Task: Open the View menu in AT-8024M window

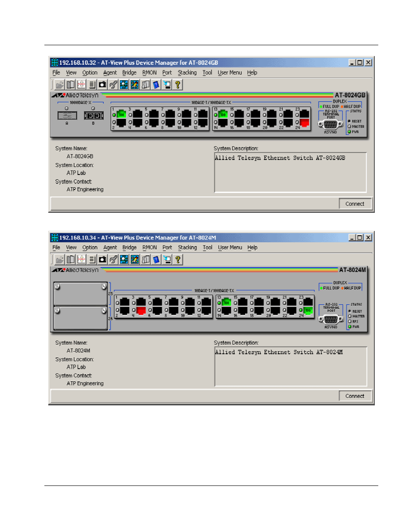Action: pyautogui.click(x=71, y=248)
